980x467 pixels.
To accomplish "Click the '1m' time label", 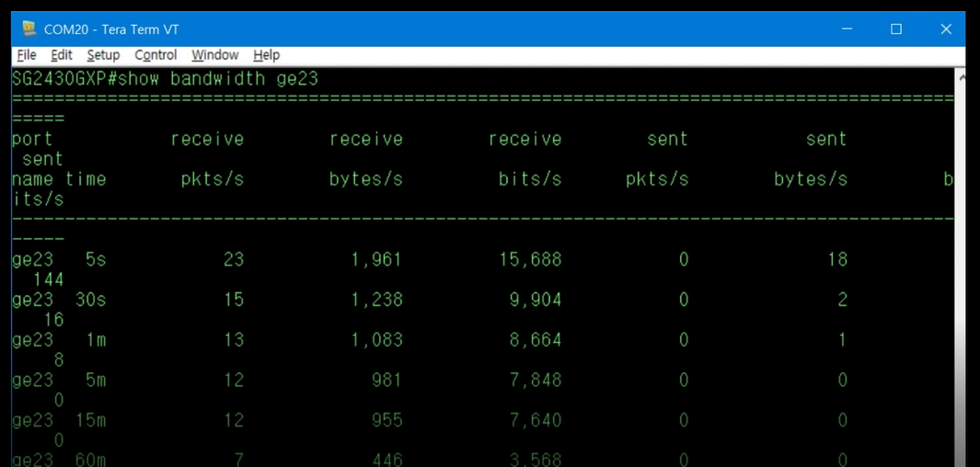I will coord(96,339).
